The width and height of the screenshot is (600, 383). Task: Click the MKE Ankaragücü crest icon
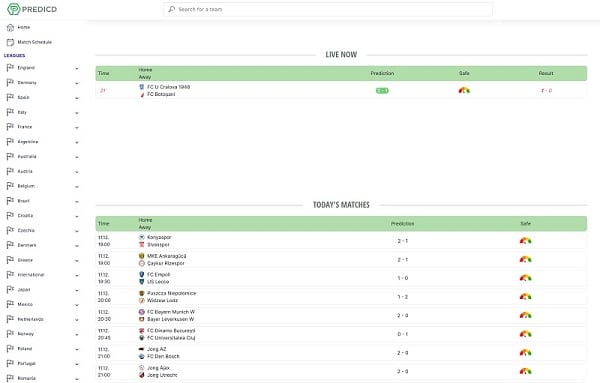point(142,256)
